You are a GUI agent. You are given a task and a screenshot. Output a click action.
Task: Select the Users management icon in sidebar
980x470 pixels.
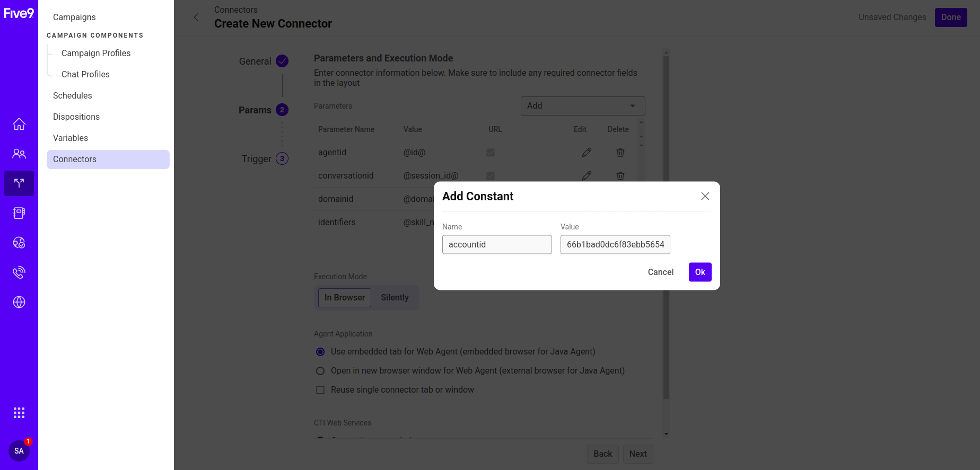19,154
